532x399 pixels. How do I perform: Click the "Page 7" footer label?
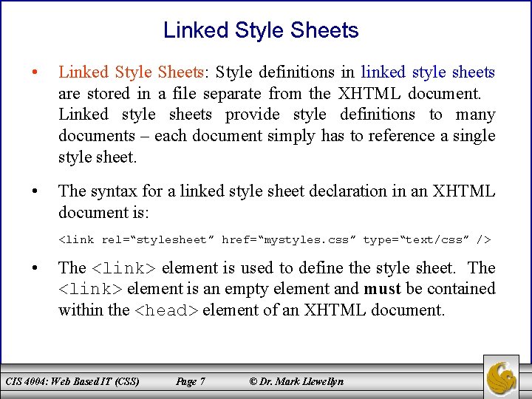click(x=191, y=382)
